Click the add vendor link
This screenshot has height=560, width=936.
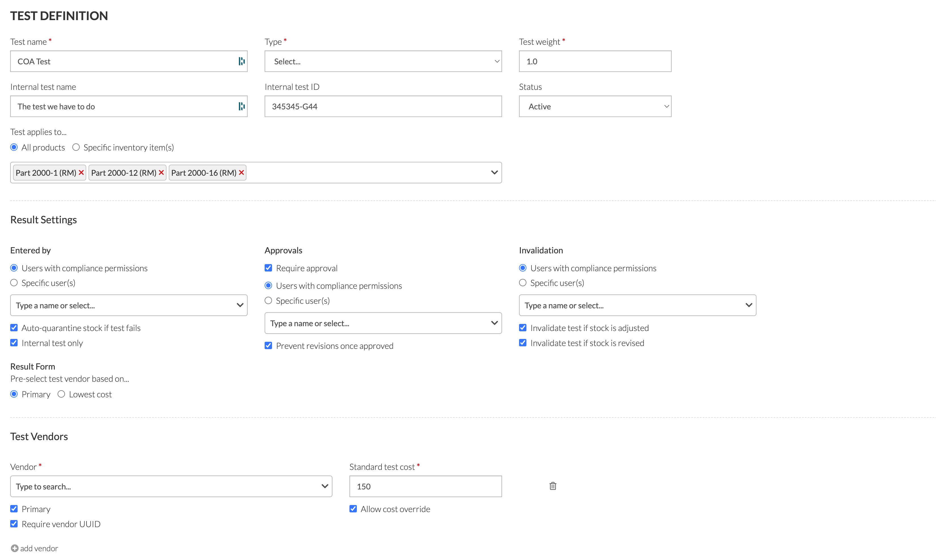tap(39, 548)
